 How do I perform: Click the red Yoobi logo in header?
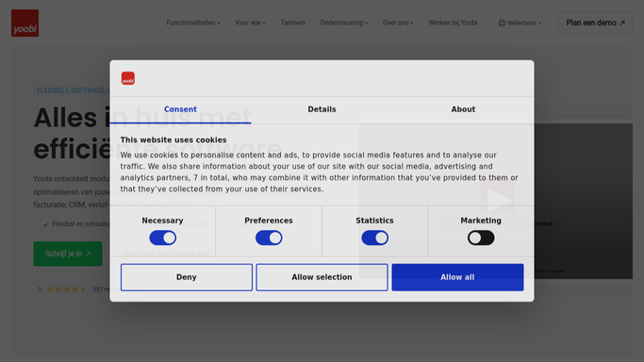coord(25,23)
